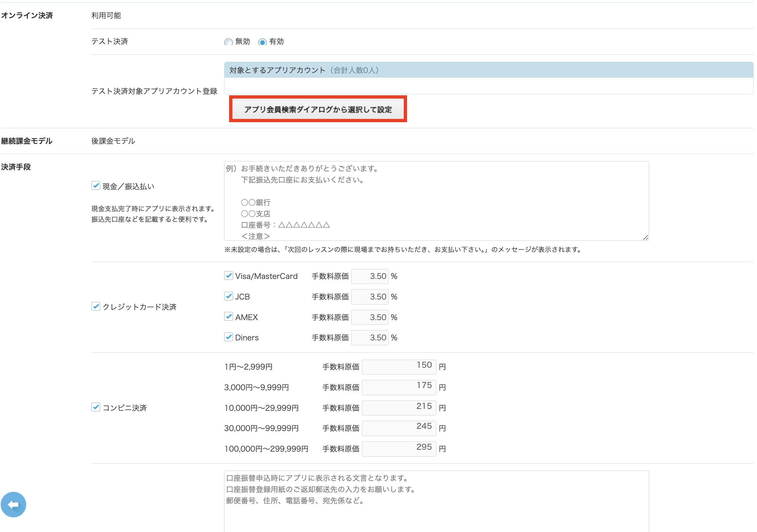Click fee field for 3,000円〜9,999円
Image resolution: width=757 pixels, height=532 pixels.
(x=399, y=388)
